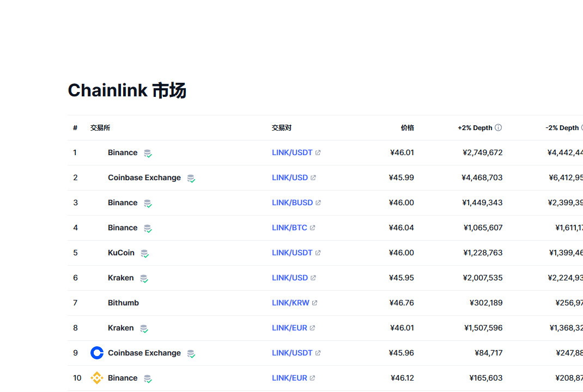
Task: Click external link icon beside LINK/BUSD
Action: pos(318,203)
